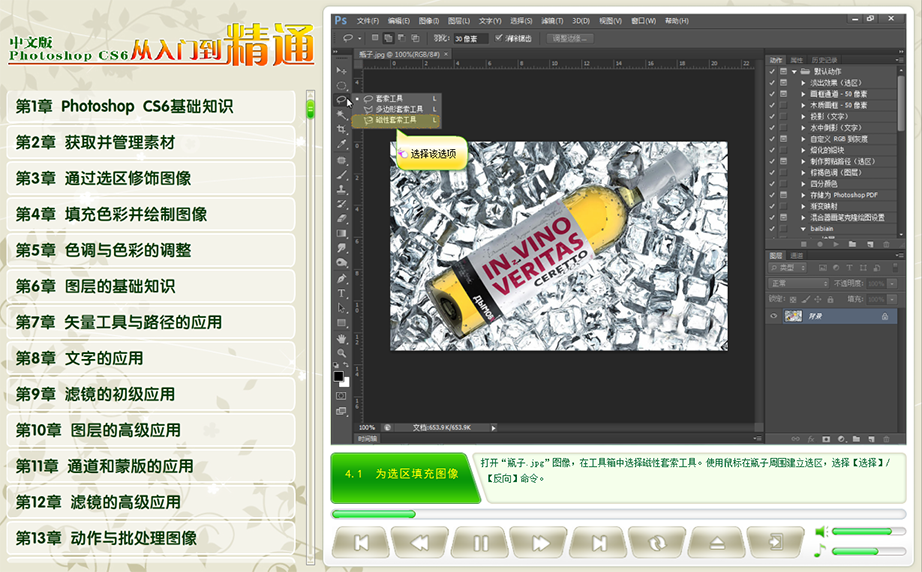
Task: Mute the speaker volume icon
Action: tap(821, 532)
